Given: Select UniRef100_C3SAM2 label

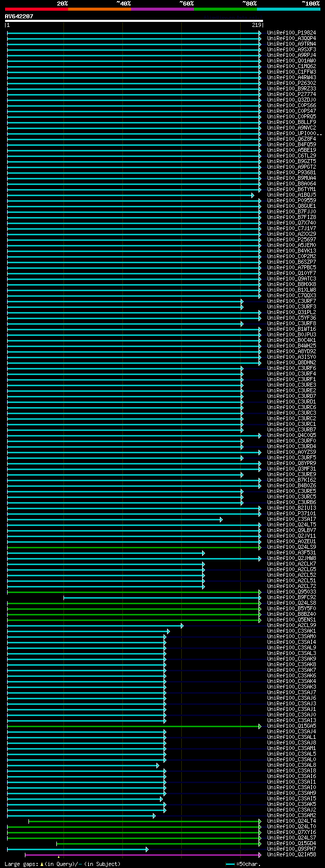Looking at the screenshot, I should [x=291, y=815].
